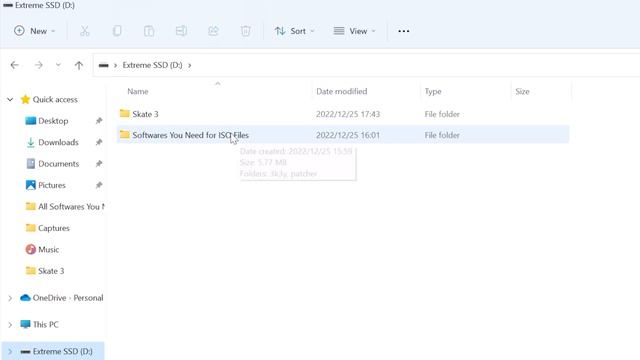Go up one level with up arrow

click(x=79, y=65)
